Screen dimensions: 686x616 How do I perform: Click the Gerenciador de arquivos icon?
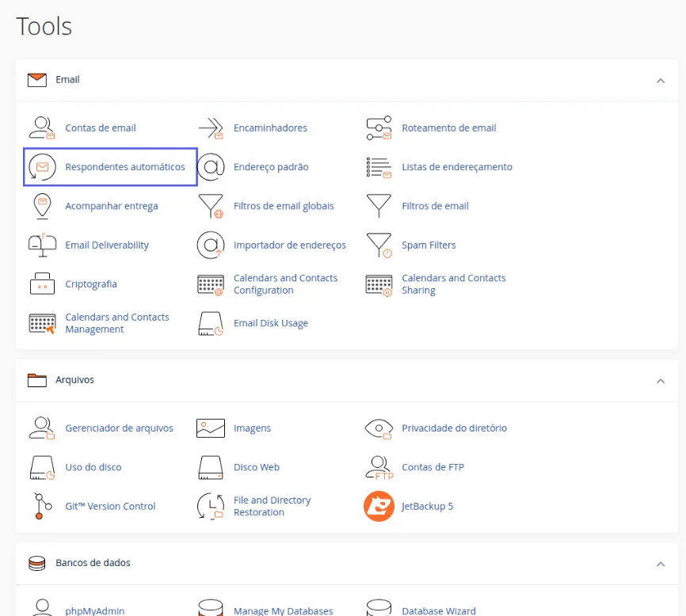42,428
